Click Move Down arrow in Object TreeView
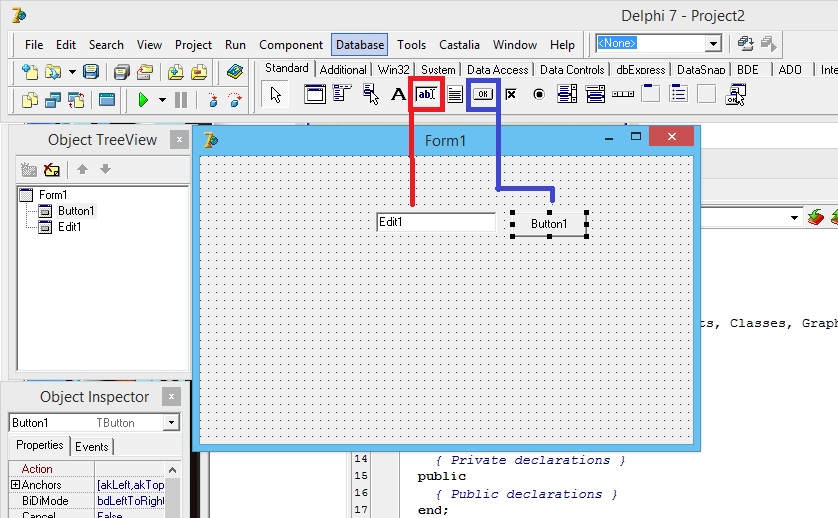 click(x=105, y=169)
